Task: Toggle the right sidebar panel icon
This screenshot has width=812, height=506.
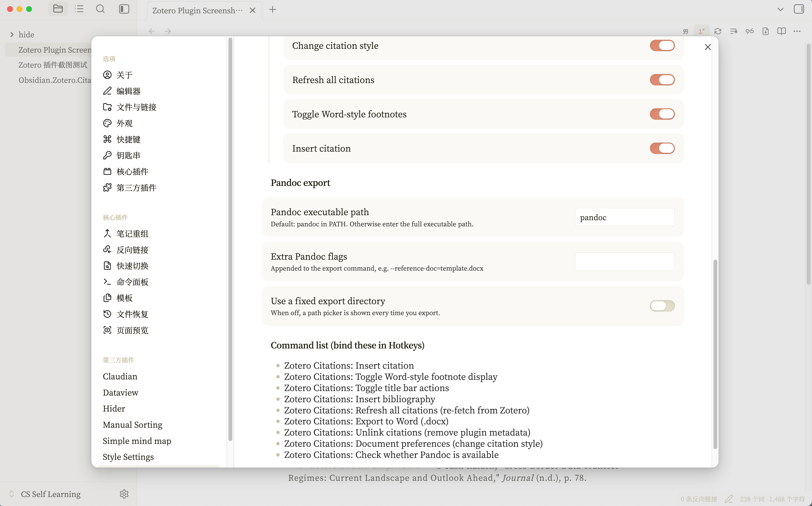Action: point(799,9)
